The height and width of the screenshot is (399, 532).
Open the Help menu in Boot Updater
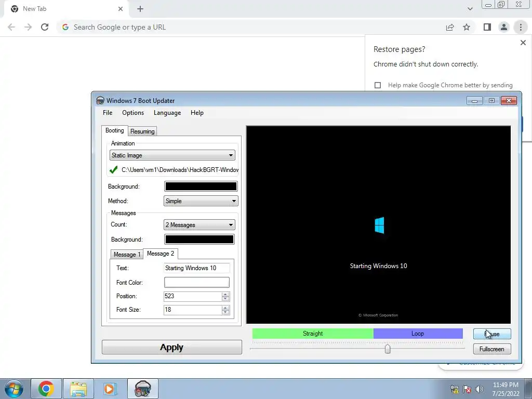click(x=197, y=113)
